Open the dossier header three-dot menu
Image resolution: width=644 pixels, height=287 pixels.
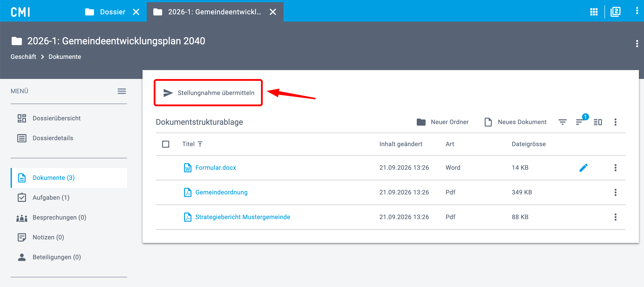[637, 43]
